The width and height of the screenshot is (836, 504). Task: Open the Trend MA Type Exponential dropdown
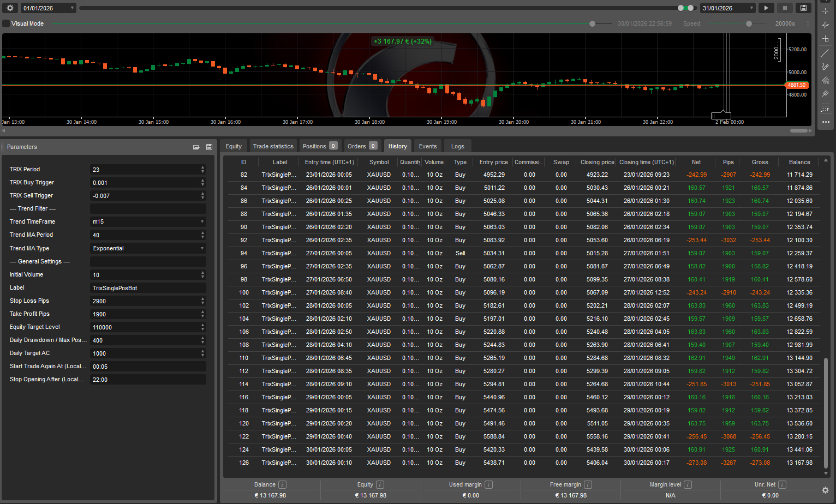[148, 248]
